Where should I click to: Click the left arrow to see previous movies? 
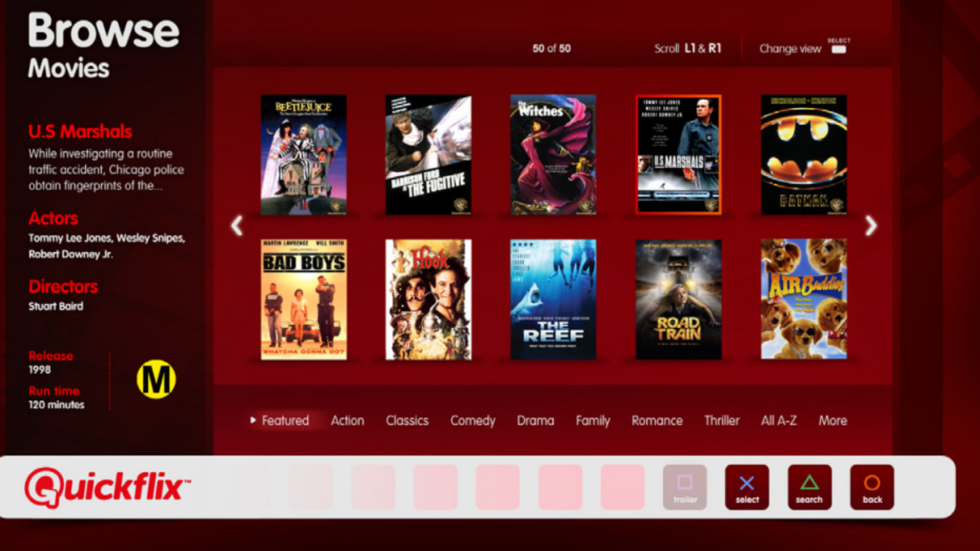237,226
